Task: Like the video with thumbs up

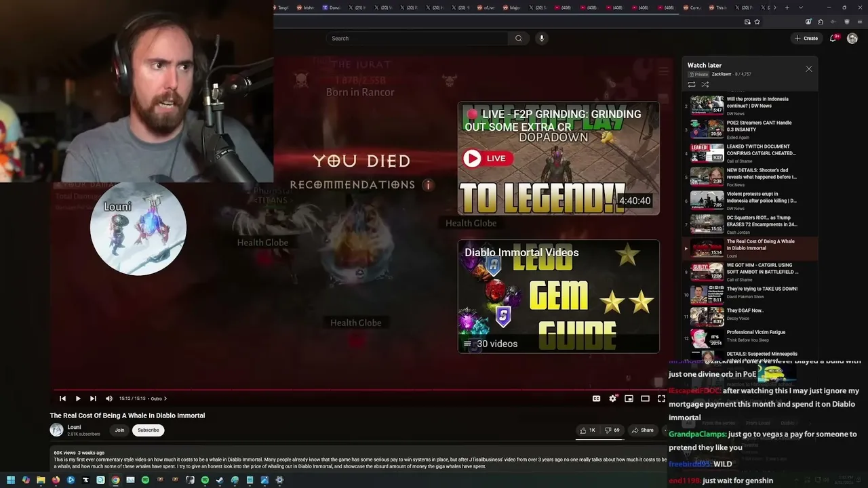Action: point(587,430)
